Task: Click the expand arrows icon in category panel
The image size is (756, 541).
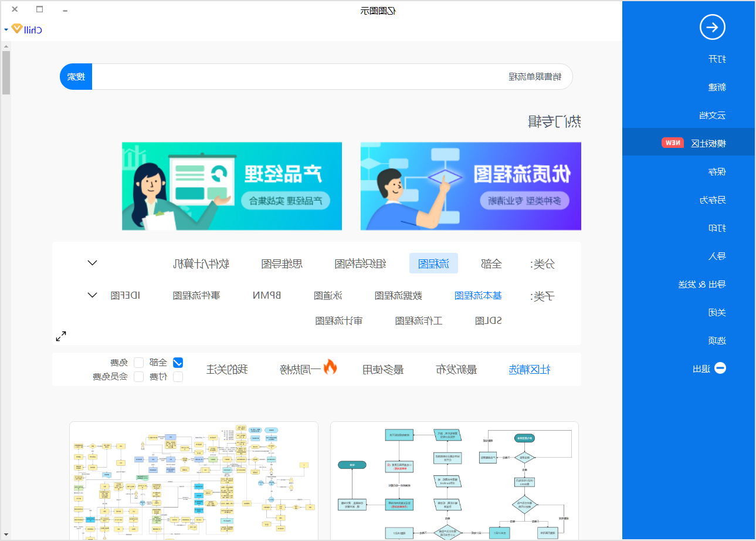Action: (61, 336)
